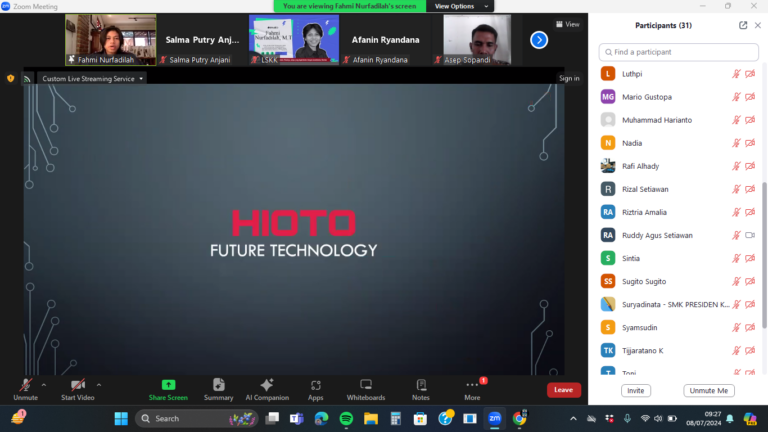768x432 pixels.
Task: Close the Participants panel
Action: click(758, 25)
